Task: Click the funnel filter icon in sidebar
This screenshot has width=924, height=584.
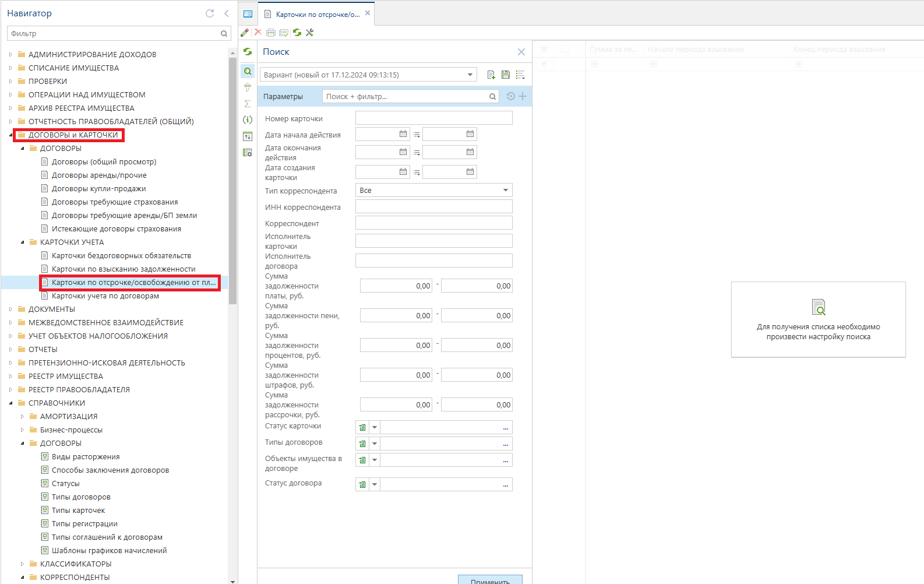Action: [248, 87]
